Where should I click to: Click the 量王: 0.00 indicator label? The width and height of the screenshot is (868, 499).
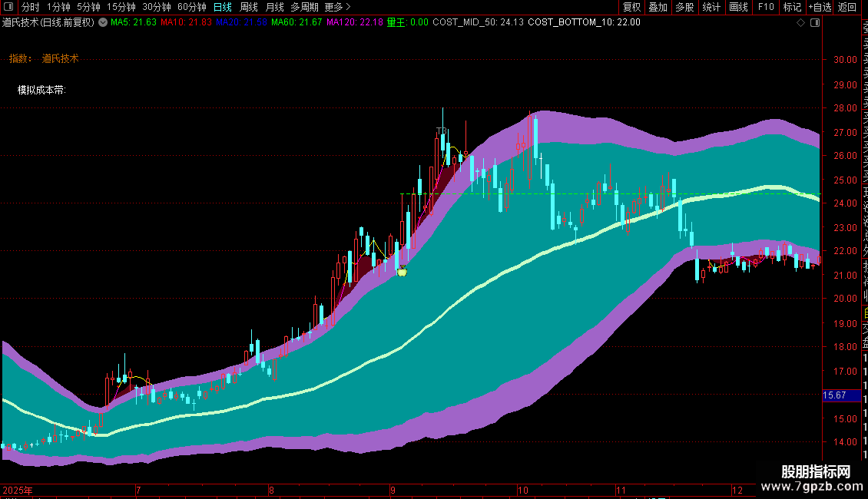(x=407, y=22)
